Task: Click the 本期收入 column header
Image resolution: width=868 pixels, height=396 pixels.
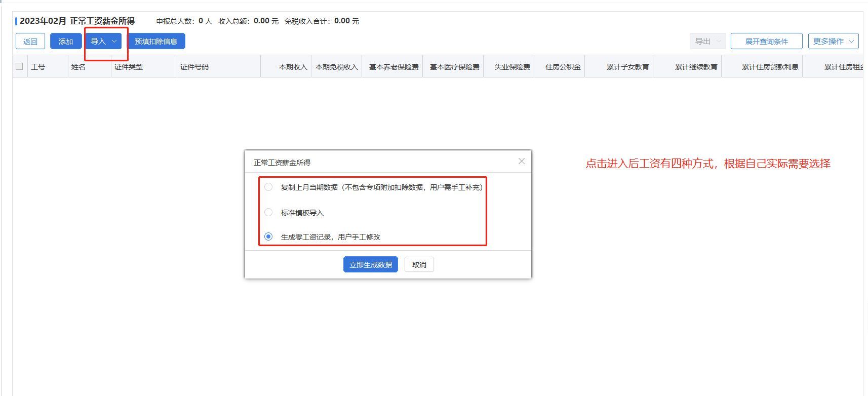Action: [x=293, y=67]
